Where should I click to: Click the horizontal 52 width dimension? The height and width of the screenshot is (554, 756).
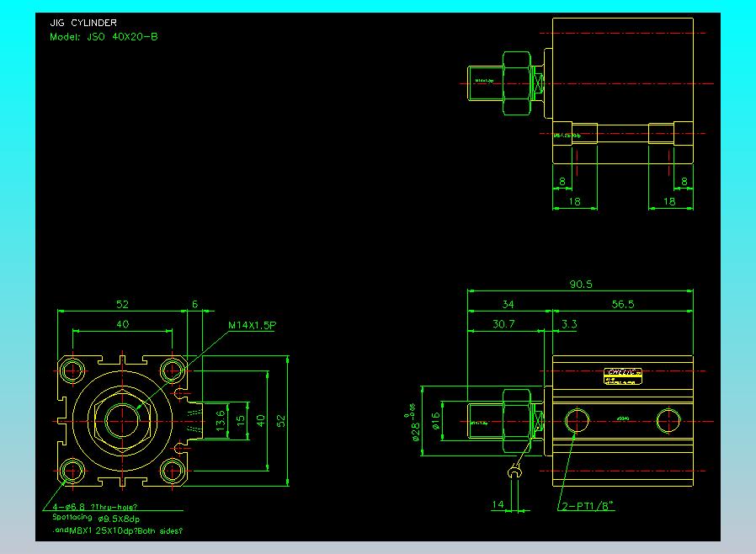(122, 304)
